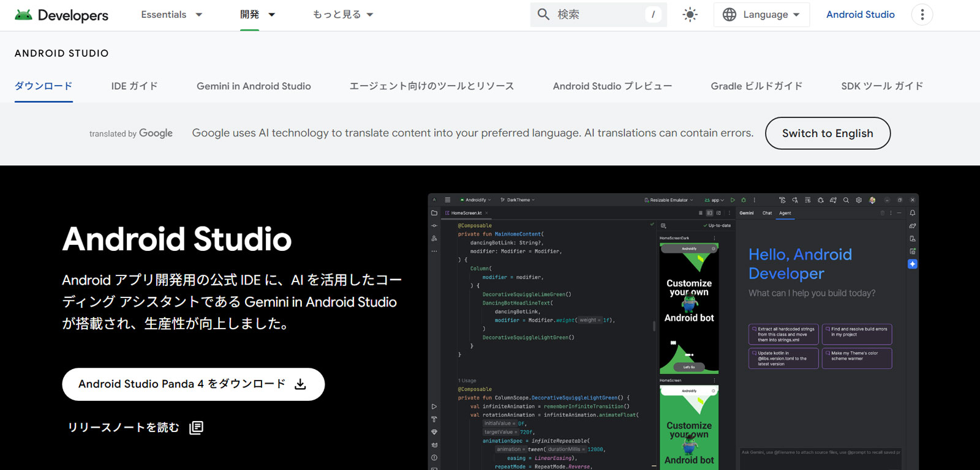Click the blue Gemini sparkle icon in IDE sidebar
The image size is (980, 470).
[x=913, y=264]
